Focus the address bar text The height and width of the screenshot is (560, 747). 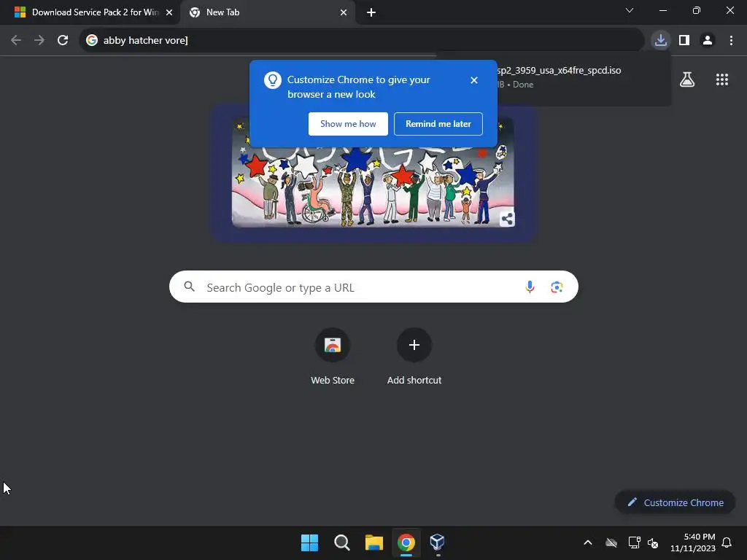click(146, 41)
